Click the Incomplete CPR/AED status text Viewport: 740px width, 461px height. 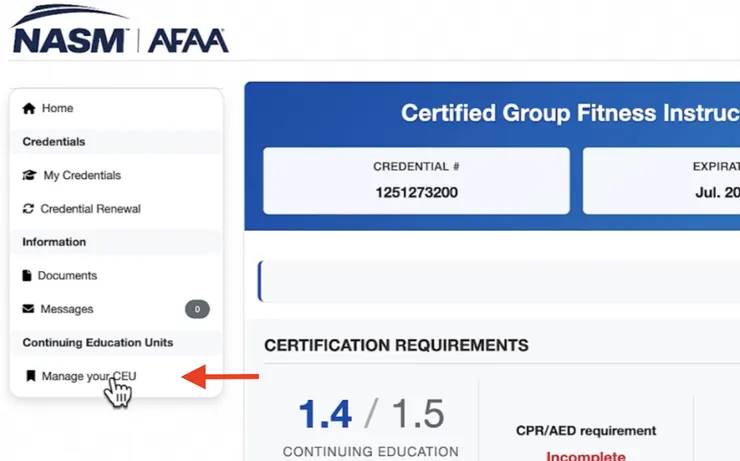(x=585, y=456)
